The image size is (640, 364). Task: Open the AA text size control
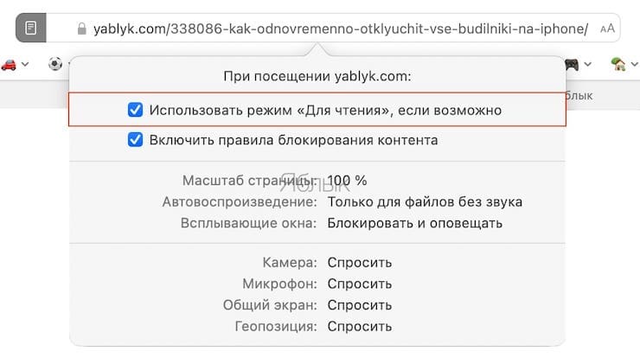(607, 29)
